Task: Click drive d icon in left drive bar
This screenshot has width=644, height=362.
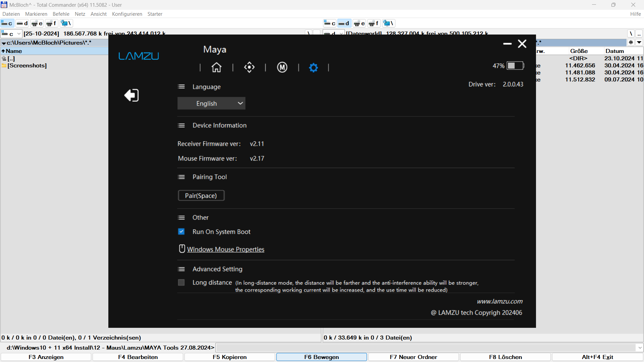Action: click(x=22, y=23)
